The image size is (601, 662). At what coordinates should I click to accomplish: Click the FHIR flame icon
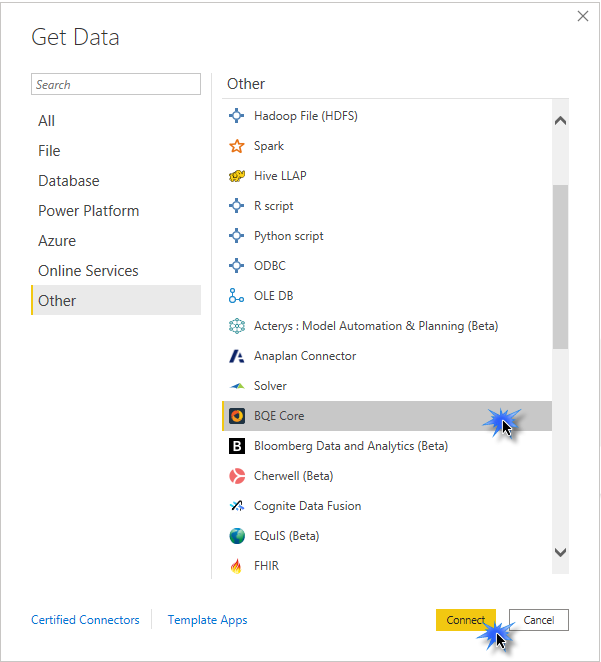(x=236, y=566)
